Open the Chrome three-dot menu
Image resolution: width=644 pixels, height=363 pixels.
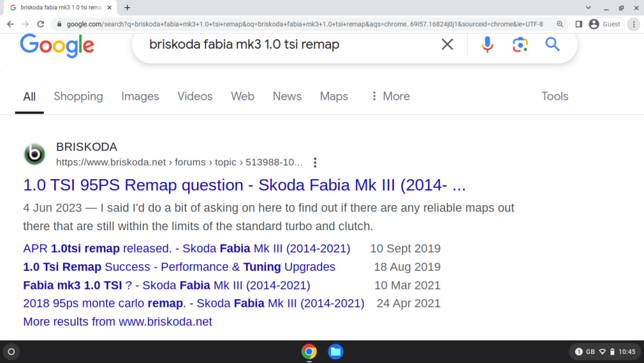click(x=634, y=25)
